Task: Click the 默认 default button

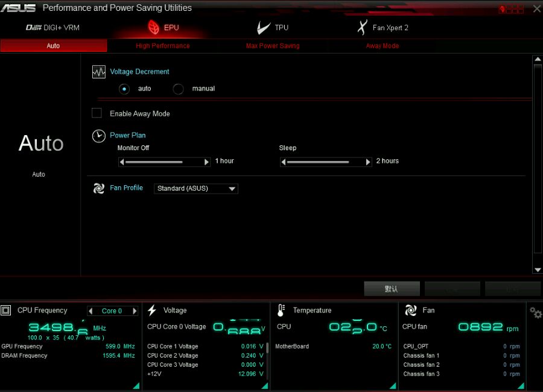Action: pos(392,288)
